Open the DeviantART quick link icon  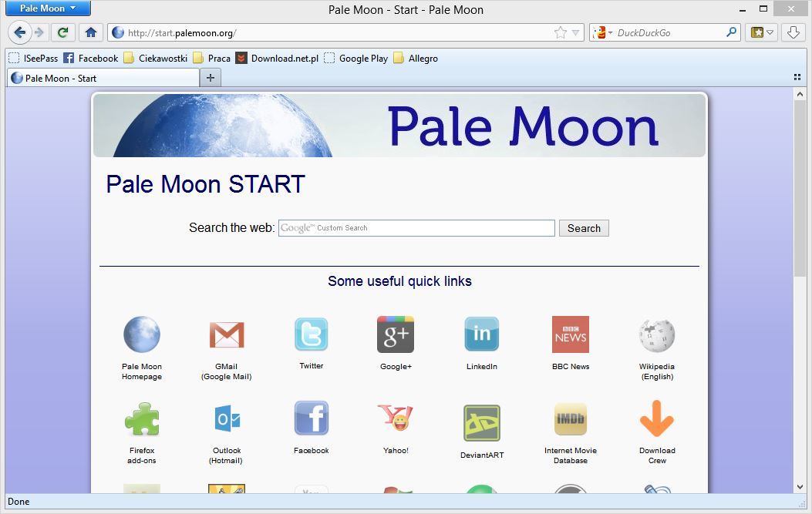tap(482, 423)
